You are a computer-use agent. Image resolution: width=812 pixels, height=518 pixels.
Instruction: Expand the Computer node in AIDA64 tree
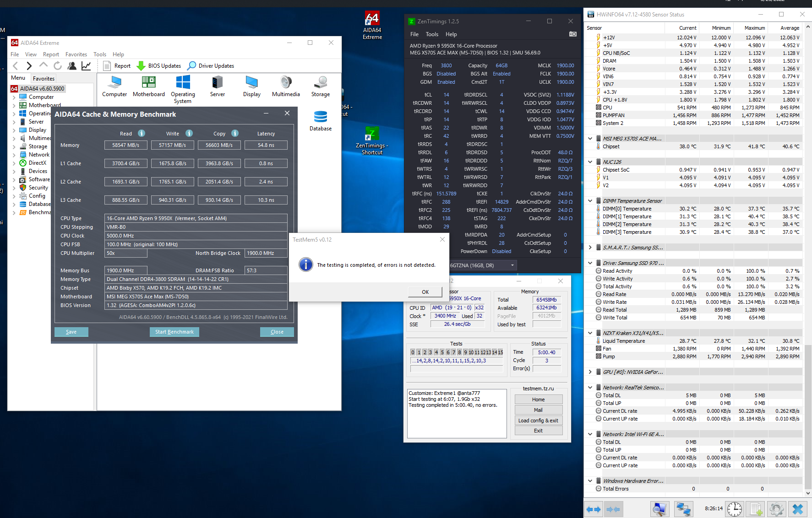pos(14,97)
